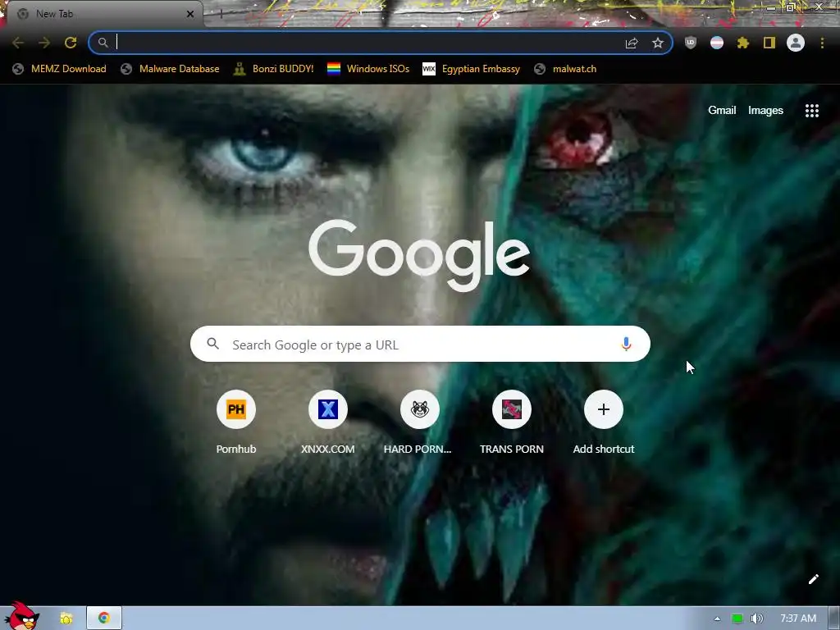Open the Egyptian Embassy bookmark

click(x=472, y=69)
